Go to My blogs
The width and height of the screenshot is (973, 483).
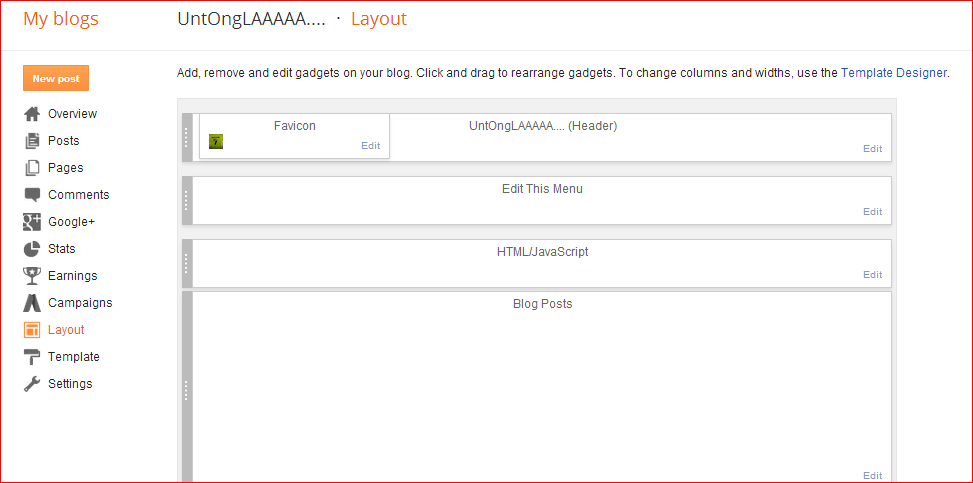click(61, 19)
